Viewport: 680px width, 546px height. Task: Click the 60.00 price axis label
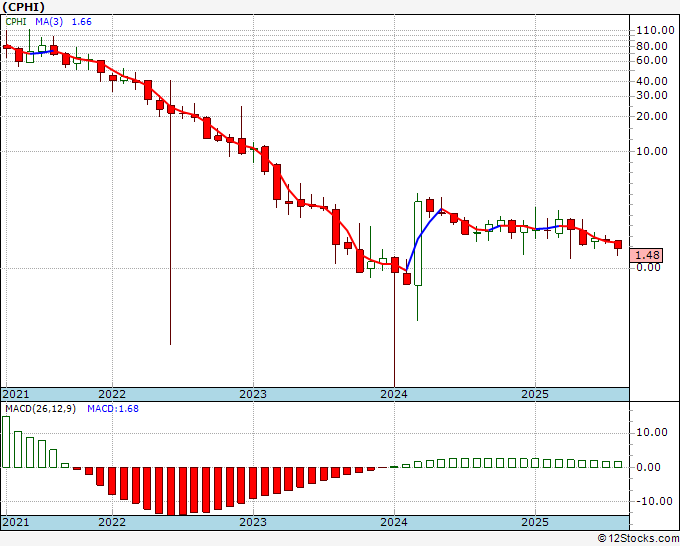[x=651, y=60]
